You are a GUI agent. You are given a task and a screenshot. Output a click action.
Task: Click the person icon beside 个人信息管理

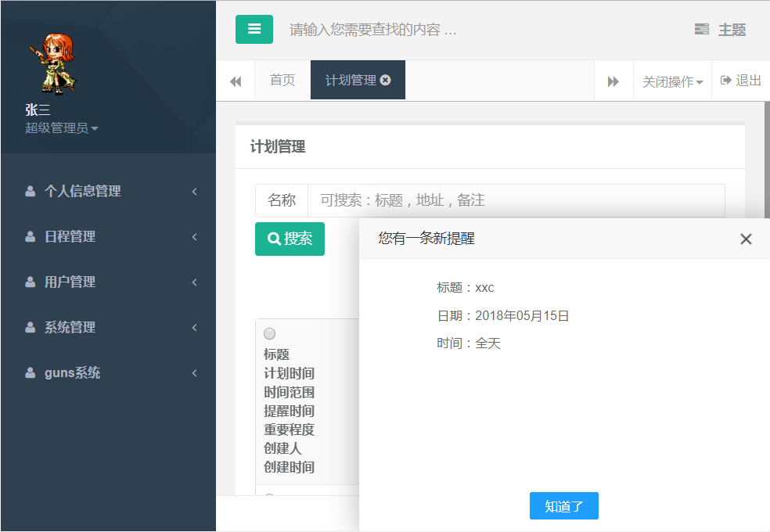[x=30, y=191]
